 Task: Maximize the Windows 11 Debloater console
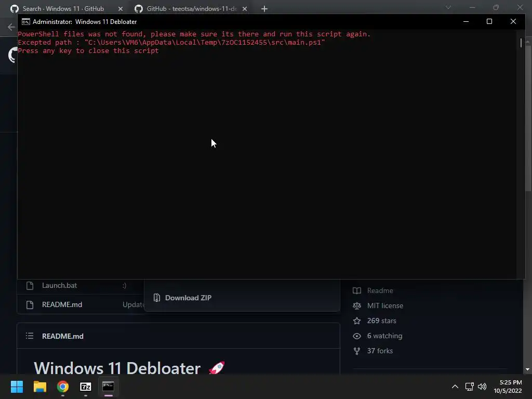pos(489,21)
